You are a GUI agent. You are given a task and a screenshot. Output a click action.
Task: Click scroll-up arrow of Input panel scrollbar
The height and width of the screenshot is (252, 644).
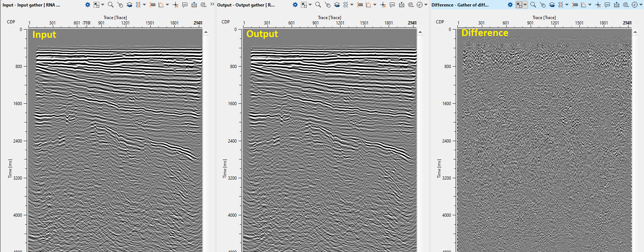(x=206, y=32)
